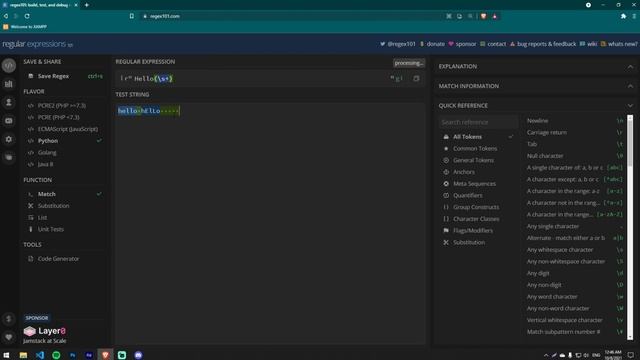Screen dimensions: 640x360
Task: Click the browser back button
Action: coord(6,16)
